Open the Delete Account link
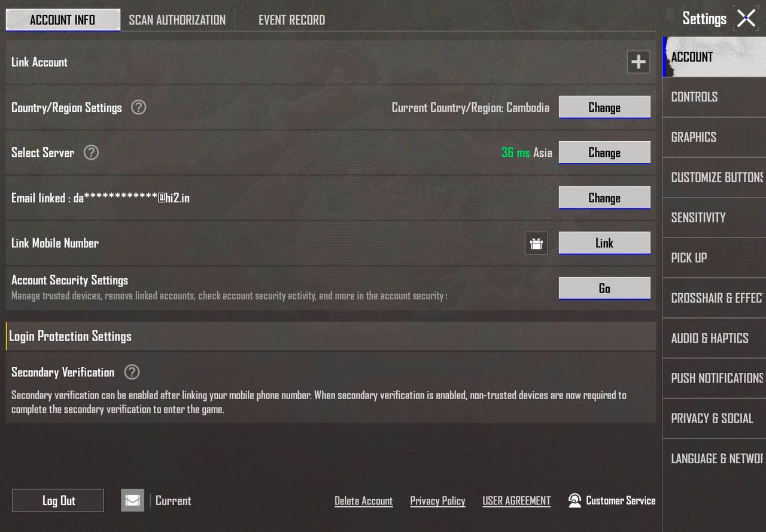766x532 pixels. (364, 501)
